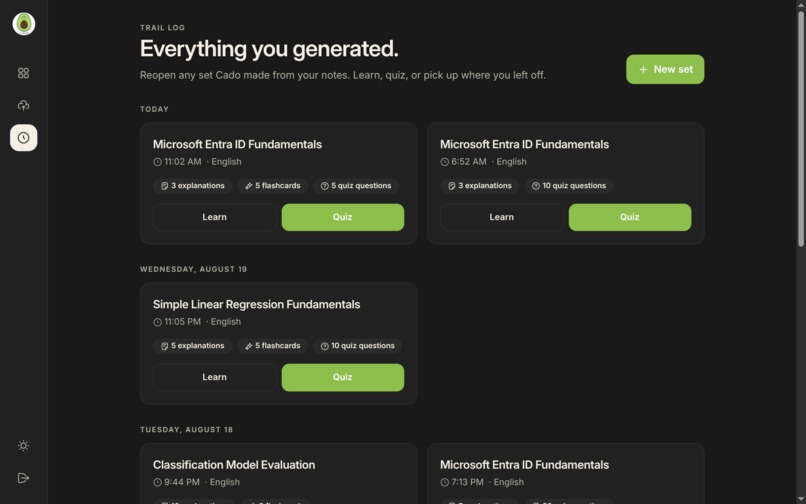The height and width of the screenshot is (504, 806).
Task: Click the WEDNESDAY, AUGUST 19 heading
Action: pyautogui.click(x=193, y=269)
